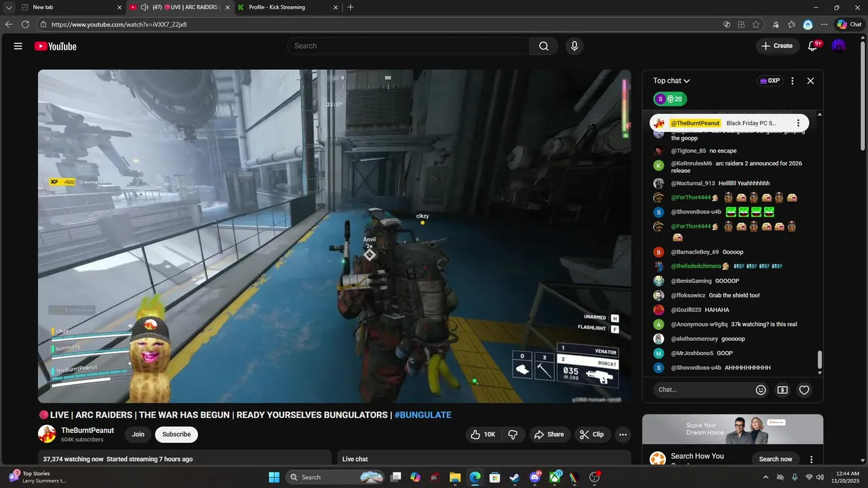Click the taskbar Search box
The image size is (868, 488).
tap(335, 477)
